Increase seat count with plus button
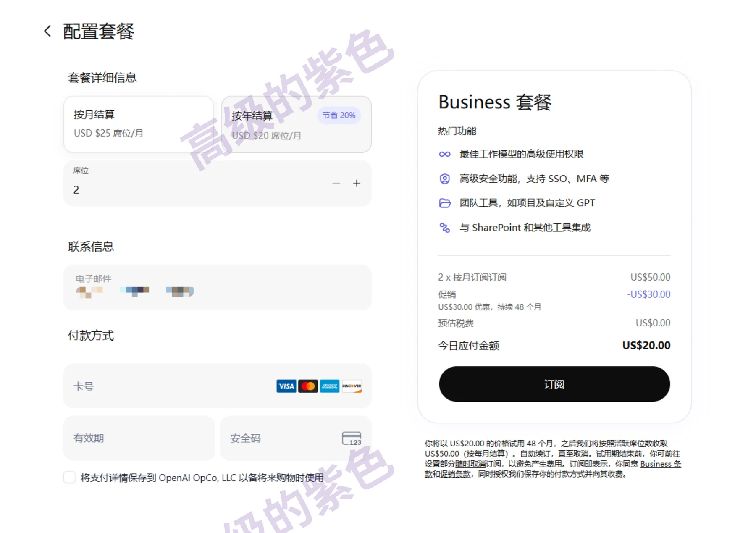This screenshot has height=533, width=756. (357, 184)
